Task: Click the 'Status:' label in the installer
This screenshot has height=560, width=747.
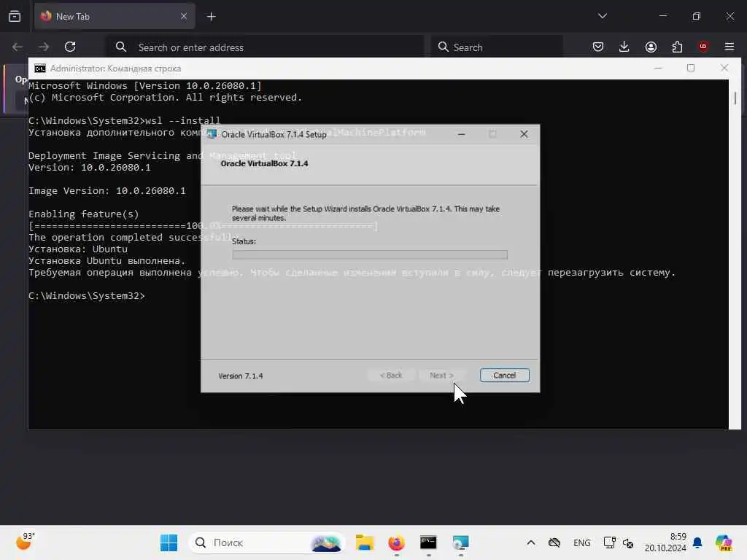Action: [x=244, y=241]
